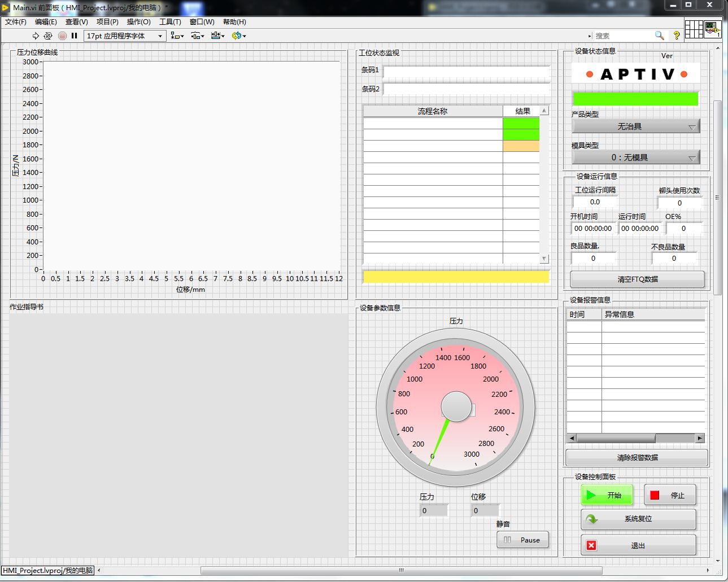
Task: Click the orange result cell in third row
Action: point(521,146)
